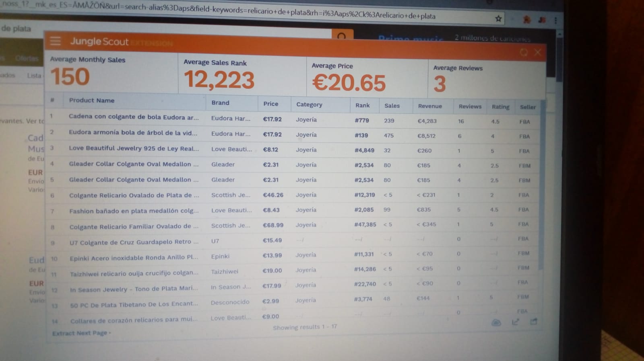Screen dimensions: 644x361
Task: Sort by the Category column header
Action: [x=309, y=105]
